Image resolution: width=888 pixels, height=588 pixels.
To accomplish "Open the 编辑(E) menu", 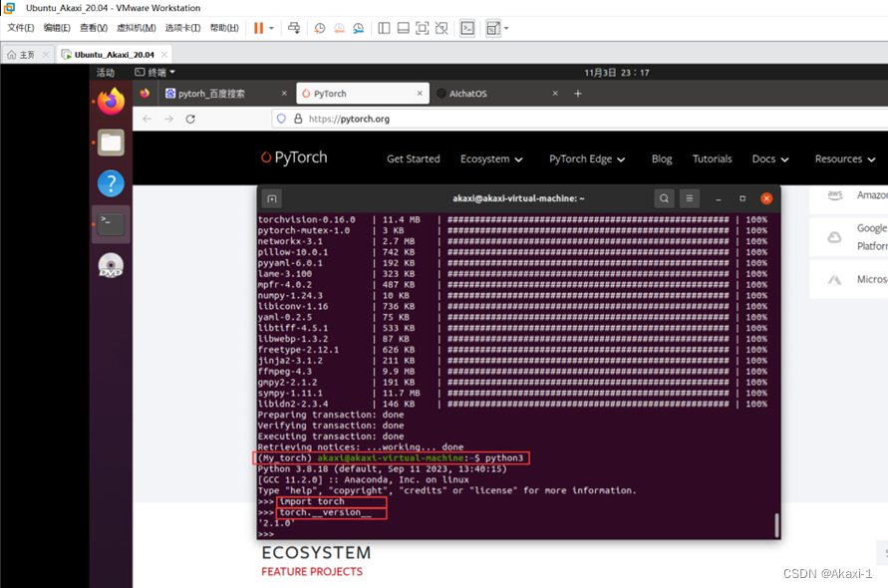I will coord(57,28).
